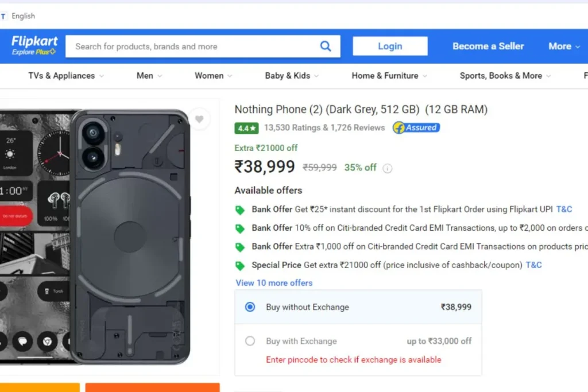Click the ₹59,999 struck-through price
The width and height of the screenshot is (588, 392).
click(320, 168)
